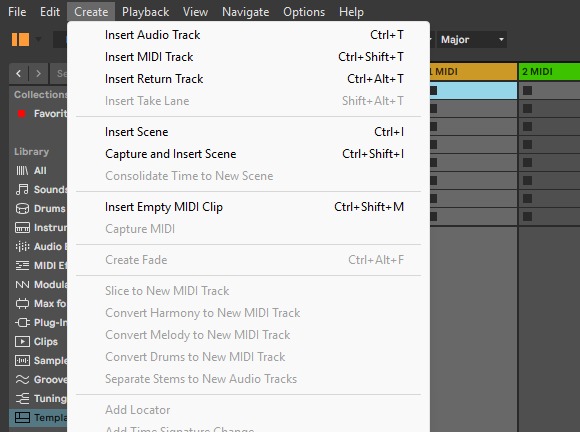Select the Drums category icon
Viewport: 580px width, 432px height.
pyautogui.click(x=22, y=209)
